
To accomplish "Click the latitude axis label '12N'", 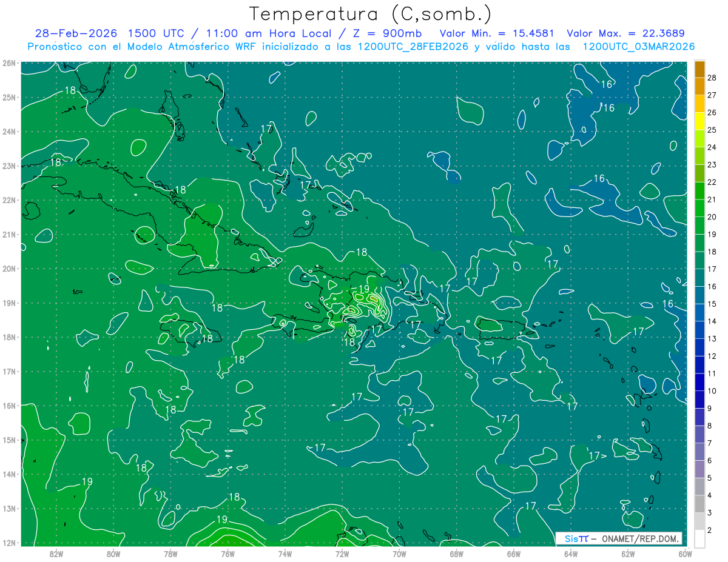I will click(9, 543).
